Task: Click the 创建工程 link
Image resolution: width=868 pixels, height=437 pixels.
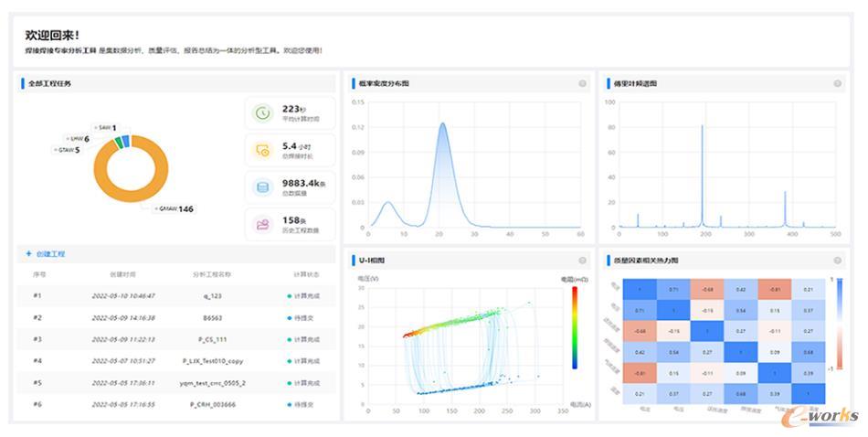Action: [x=51, y=253]
